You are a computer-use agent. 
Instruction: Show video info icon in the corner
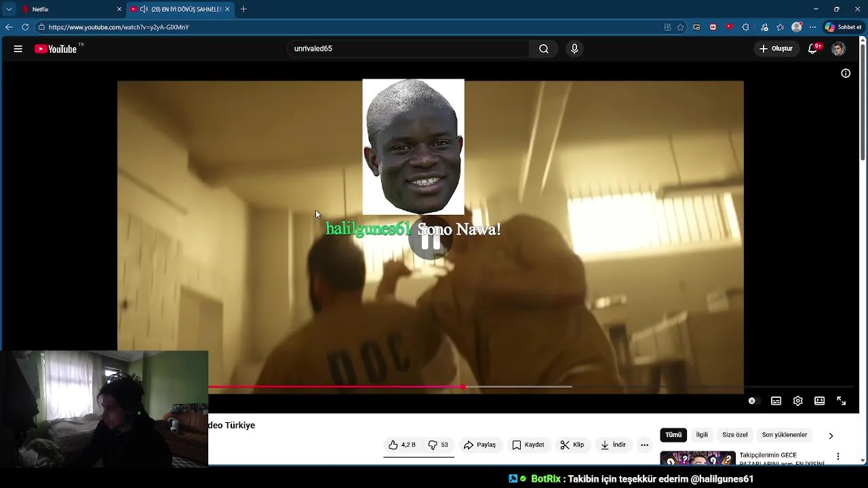click(846, 73)
